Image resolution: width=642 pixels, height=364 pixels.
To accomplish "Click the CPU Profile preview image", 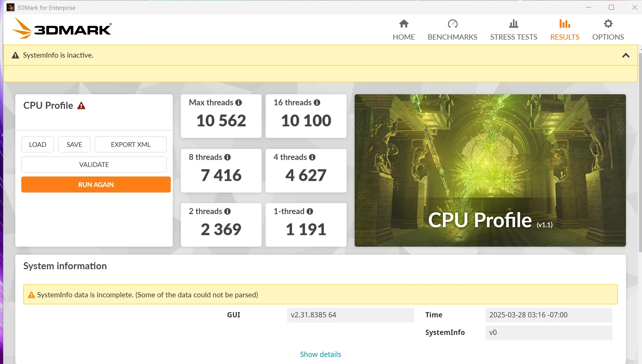I will 490,170.
